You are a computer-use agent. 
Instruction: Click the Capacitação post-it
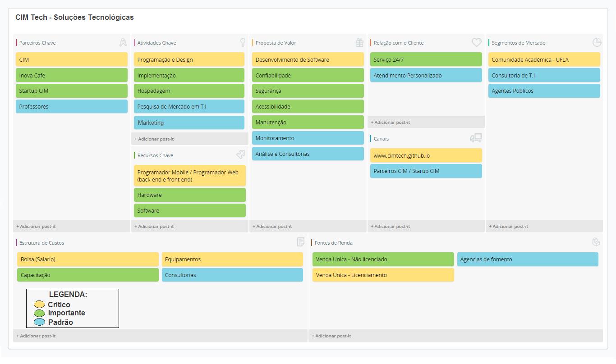point(88,275)
